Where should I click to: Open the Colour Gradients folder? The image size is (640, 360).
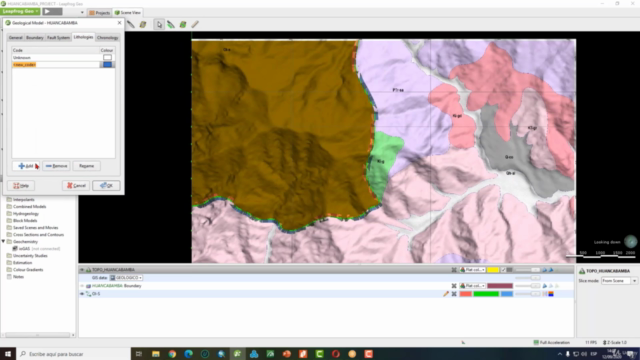28,270
